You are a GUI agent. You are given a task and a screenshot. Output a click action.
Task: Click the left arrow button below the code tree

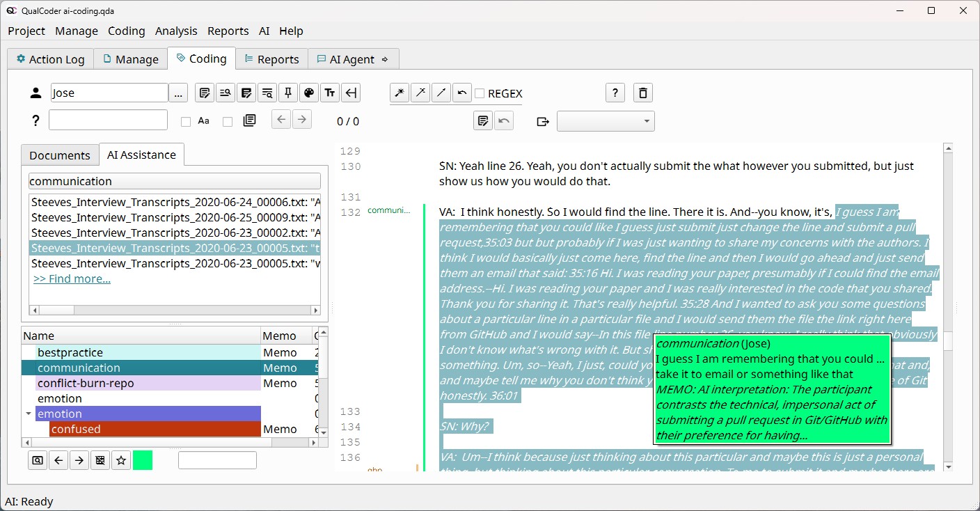(58, 460)
